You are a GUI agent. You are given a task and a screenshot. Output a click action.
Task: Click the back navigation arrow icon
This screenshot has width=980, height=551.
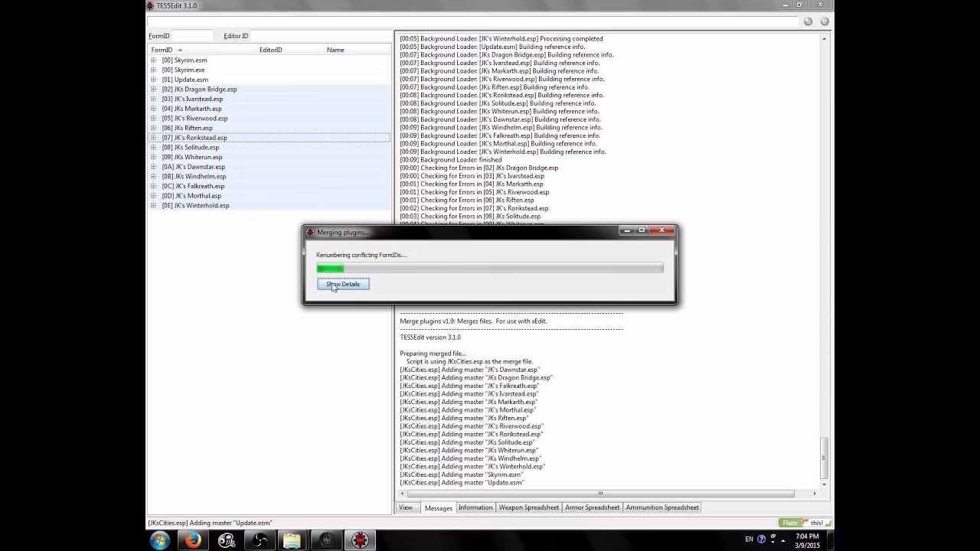[x=808, y=21]
